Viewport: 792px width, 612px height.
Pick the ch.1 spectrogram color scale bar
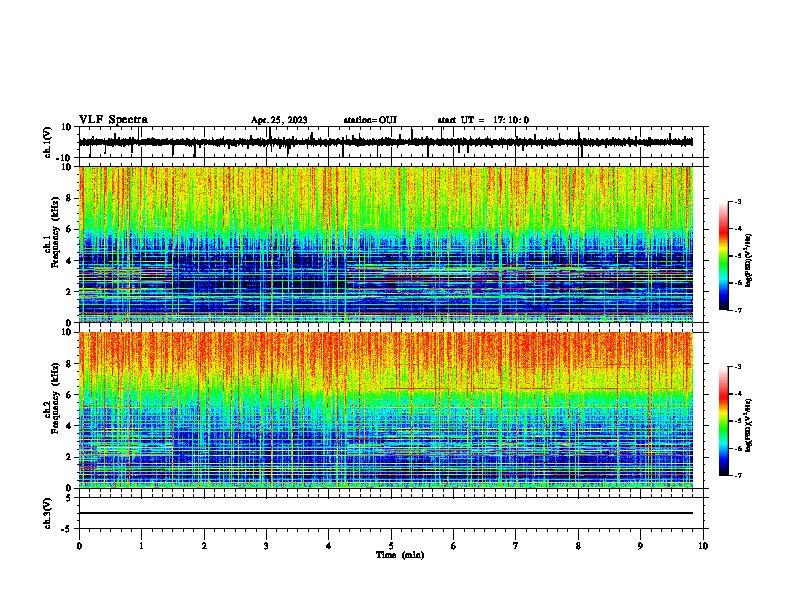723,256
